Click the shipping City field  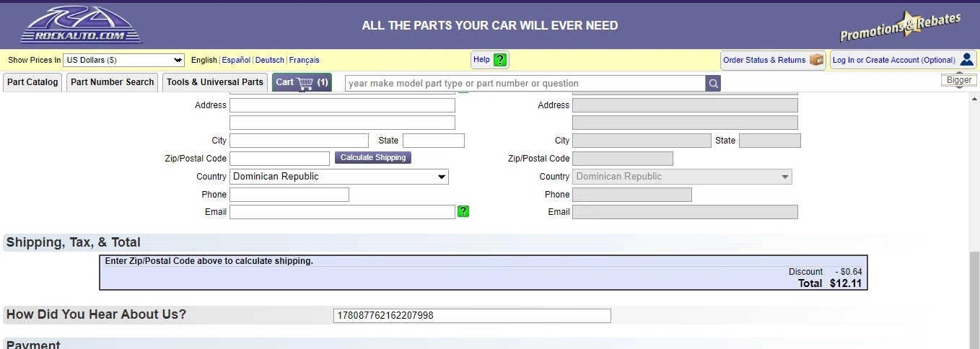(299, 141)
